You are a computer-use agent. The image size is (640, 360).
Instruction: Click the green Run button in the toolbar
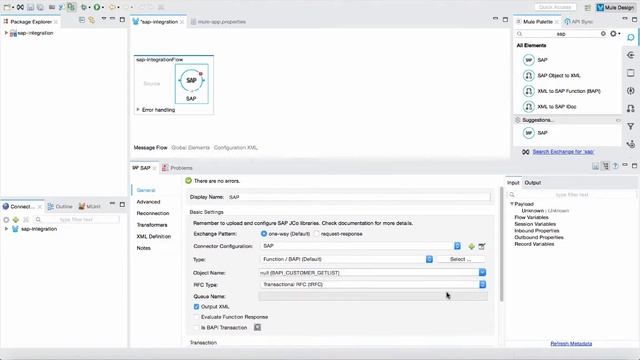pos(97,7)
